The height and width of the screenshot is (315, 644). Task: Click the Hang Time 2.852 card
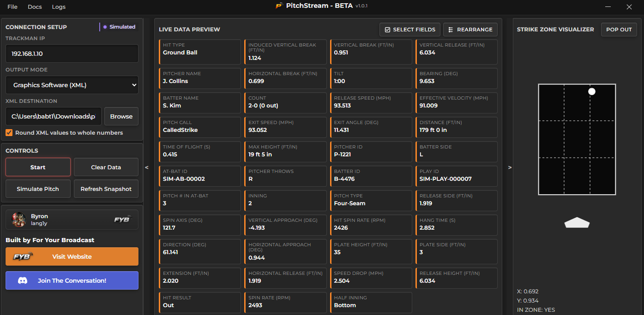457,225
